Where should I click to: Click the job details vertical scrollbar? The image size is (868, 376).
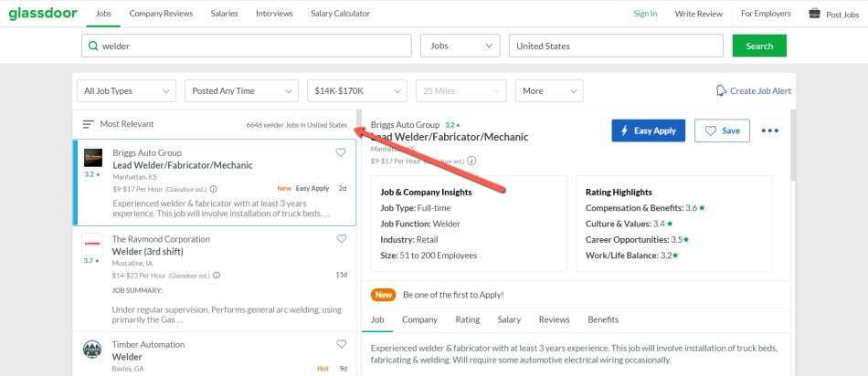point(793,147)
